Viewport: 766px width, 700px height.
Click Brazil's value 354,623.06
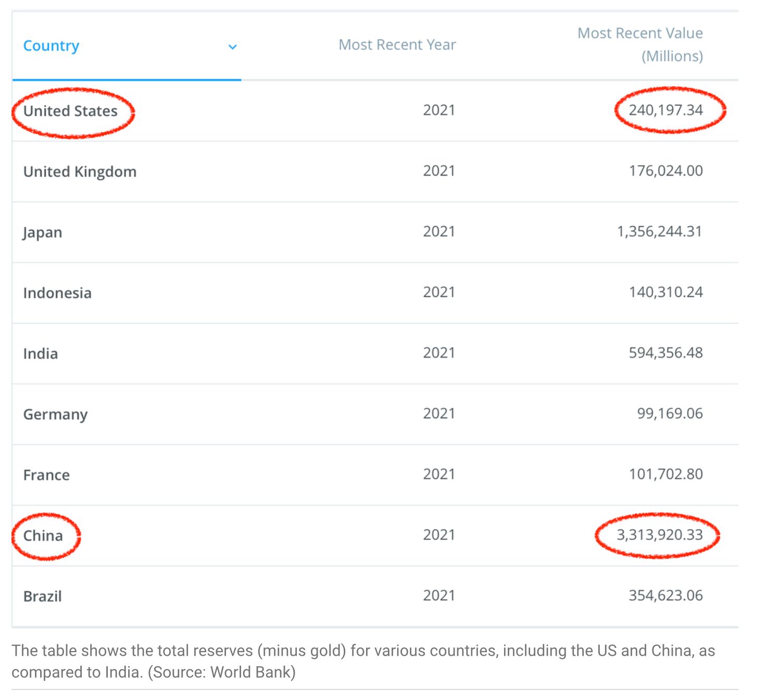(x=665, y=595)
